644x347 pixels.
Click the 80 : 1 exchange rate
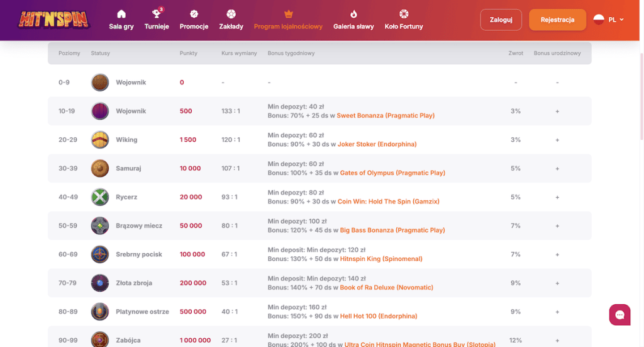pos(230,225)
